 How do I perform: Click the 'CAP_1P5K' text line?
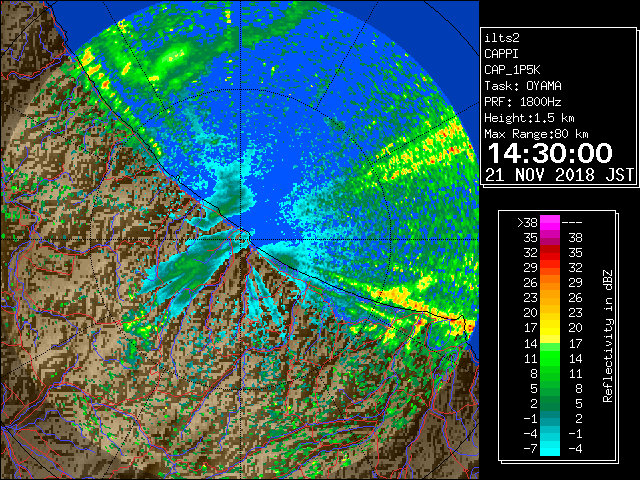tap(512, 70)
